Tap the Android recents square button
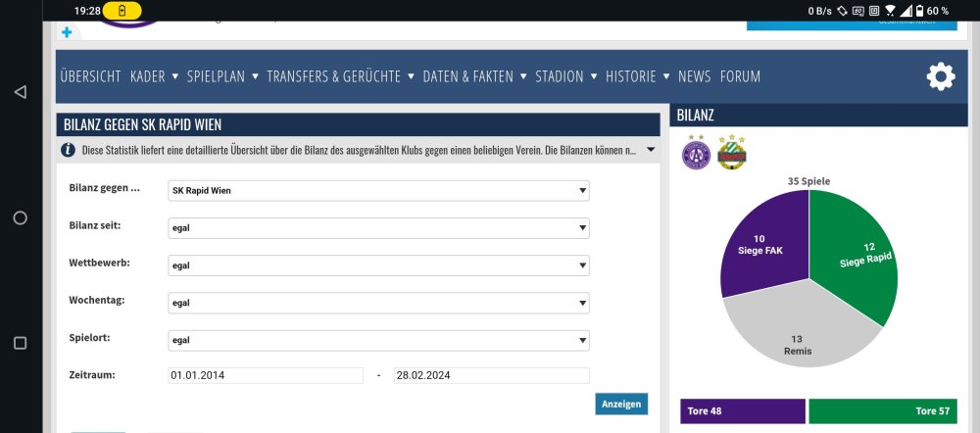Viewport: 980px width, 433px height. point(20,343)
